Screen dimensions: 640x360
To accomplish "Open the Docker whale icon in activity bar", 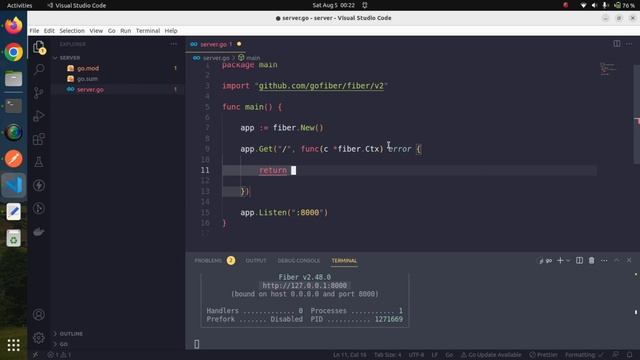I will [x=39, y=232].
